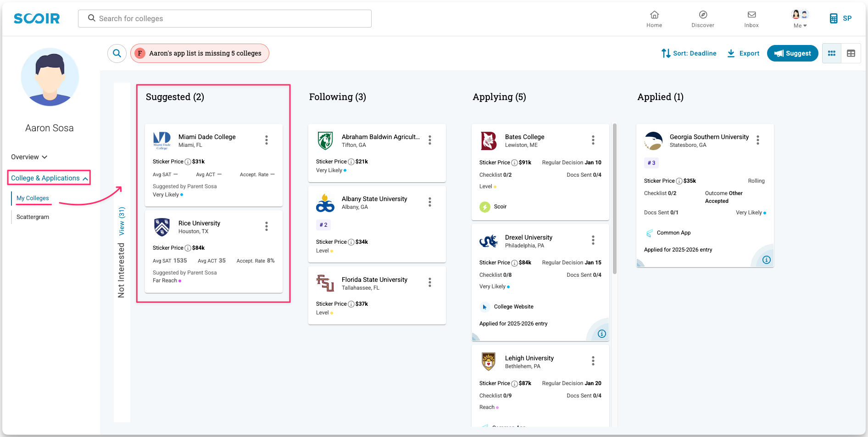Click the Suggest button
868x437 pixels.
[x=792, y=53]
